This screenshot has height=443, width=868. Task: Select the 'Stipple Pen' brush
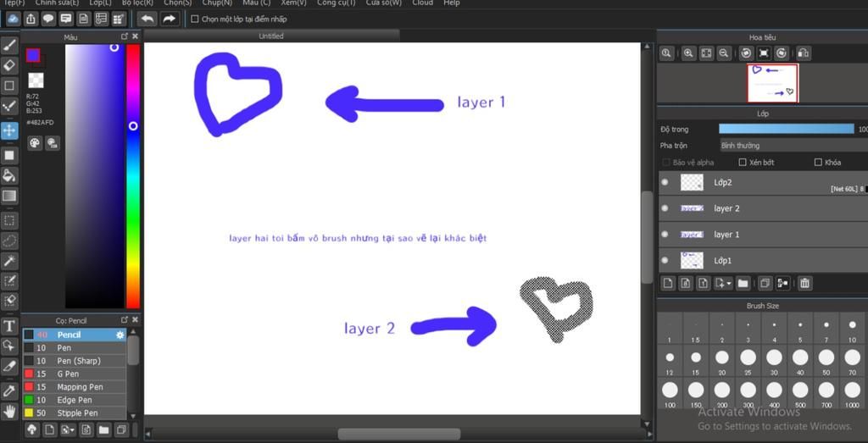point(75,413)
